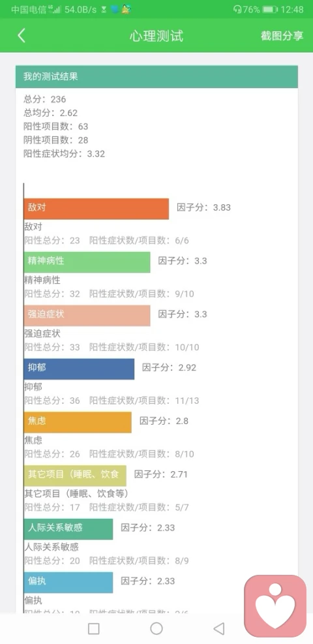Image resolution: width=313 pixels, height=644 pixels.
Task: Open the pink heart floating icon
Action: [275, 606]
